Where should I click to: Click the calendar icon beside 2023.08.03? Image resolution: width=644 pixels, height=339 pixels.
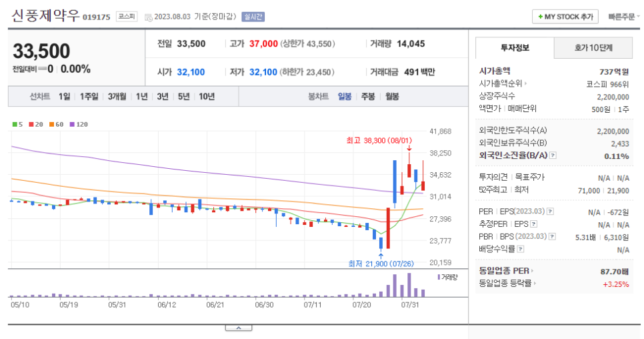point(149,17)
